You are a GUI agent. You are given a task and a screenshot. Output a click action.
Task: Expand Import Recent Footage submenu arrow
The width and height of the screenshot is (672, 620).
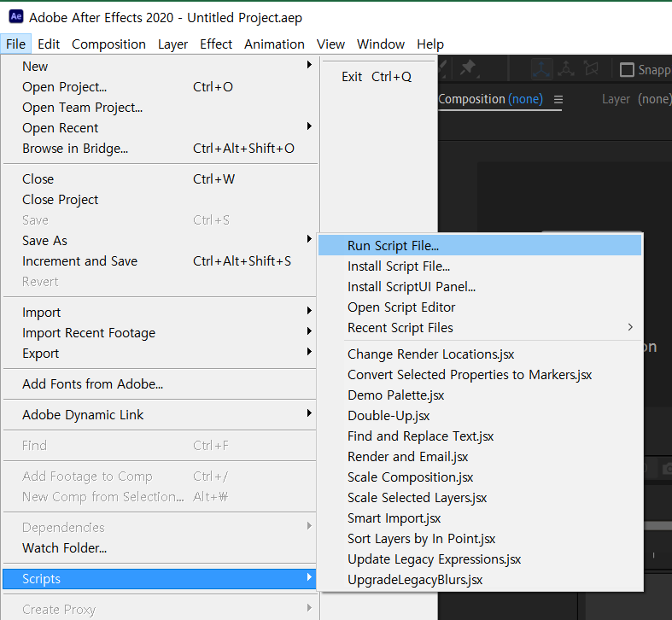pyautogui.click(x=309, y=331)
